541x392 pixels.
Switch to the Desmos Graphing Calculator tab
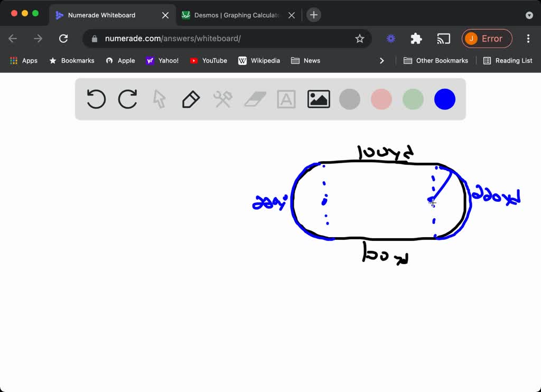point(238,15)
